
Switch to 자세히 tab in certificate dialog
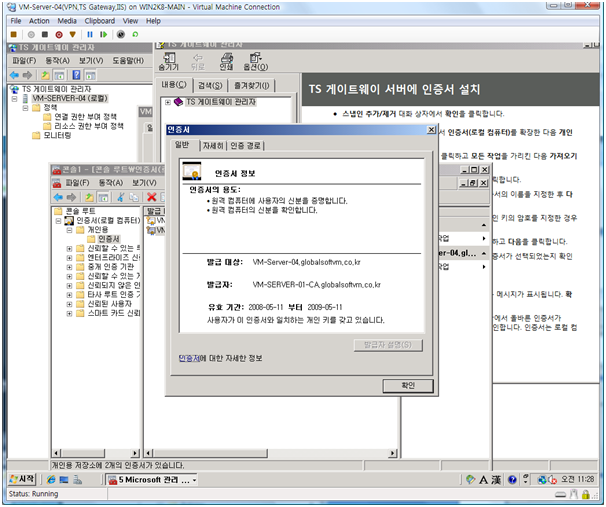pyautogui.click(x=213, y=146)
